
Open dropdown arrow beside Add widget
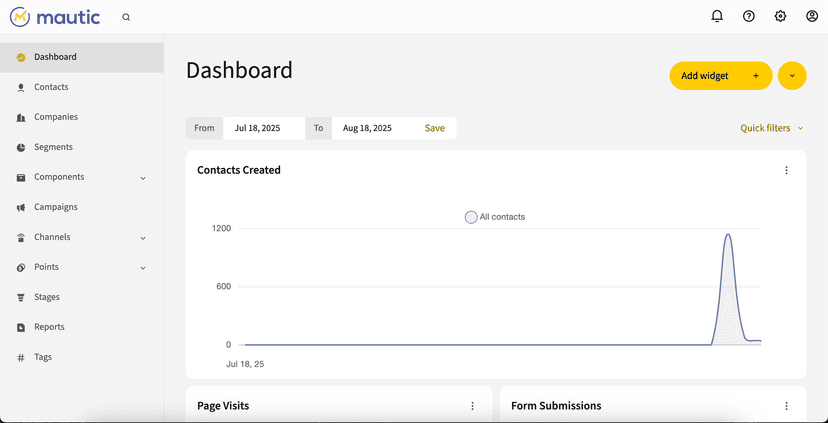pyautogui.click(x=792, y=76)
